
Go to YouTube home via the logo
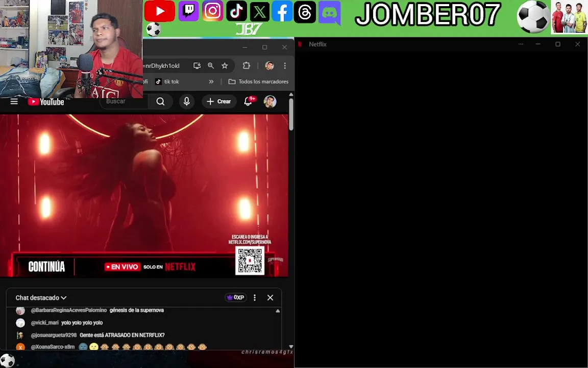point(46,102)
